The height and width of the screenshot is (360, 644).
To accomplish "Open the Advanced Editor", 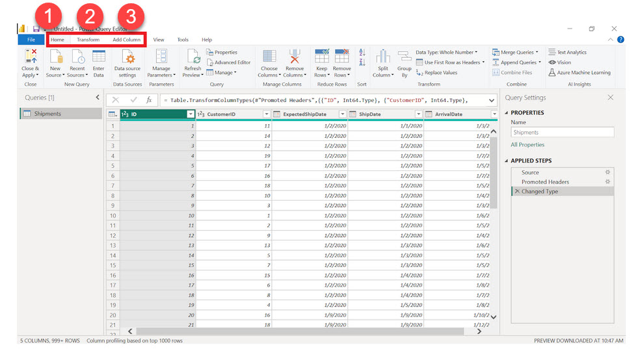I will [x=228, y=62].
